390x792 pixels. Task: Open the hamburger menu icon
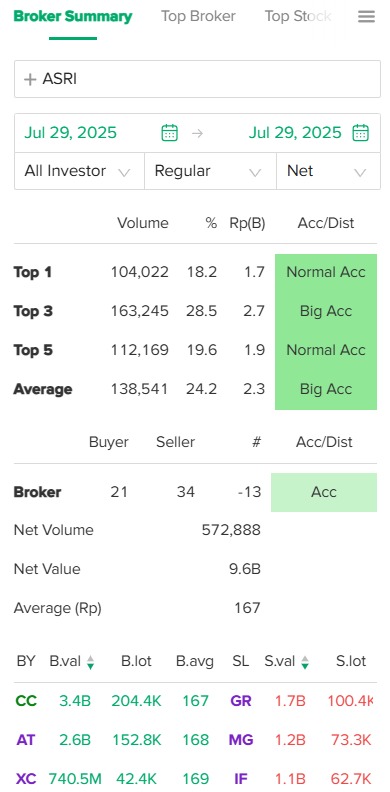point(366,17)
